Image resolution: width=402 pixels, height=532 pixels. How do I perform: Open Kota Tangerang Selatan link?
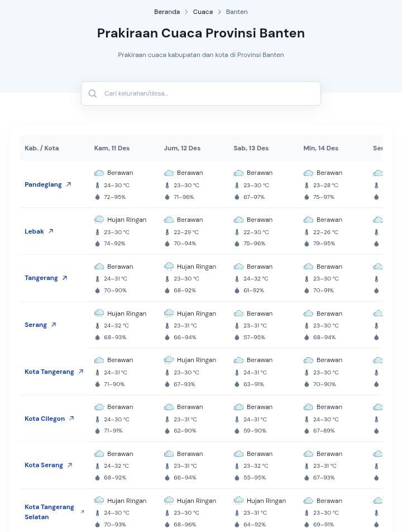click(49, 512)
